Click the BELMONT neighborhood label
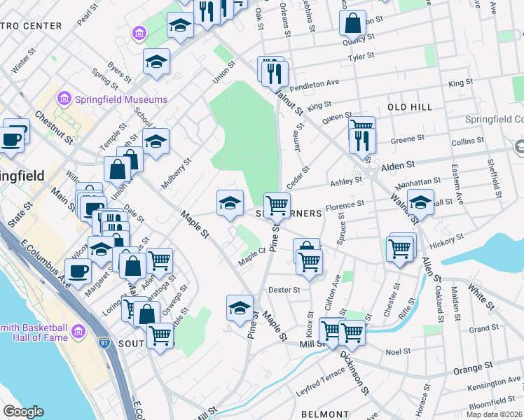Screen dimensions: 524x420 tap(325, 414)
